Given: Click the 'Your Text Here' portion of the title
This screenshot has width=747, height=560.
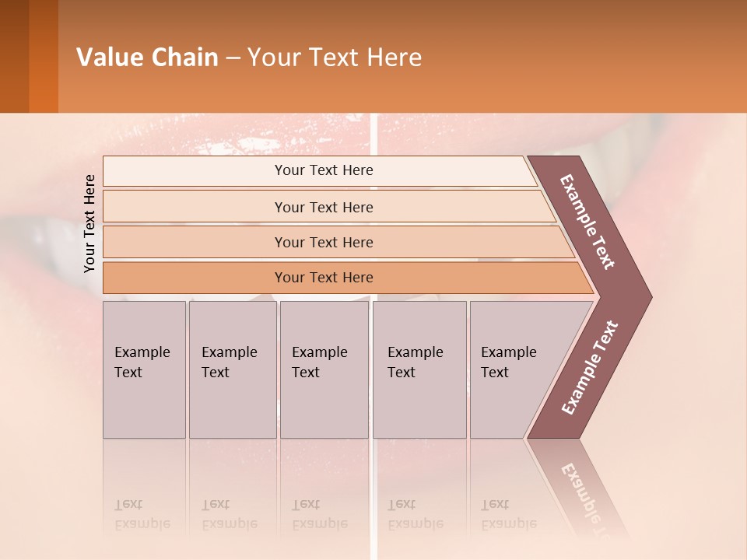Looking at the screenshot, I should point(335,58).
